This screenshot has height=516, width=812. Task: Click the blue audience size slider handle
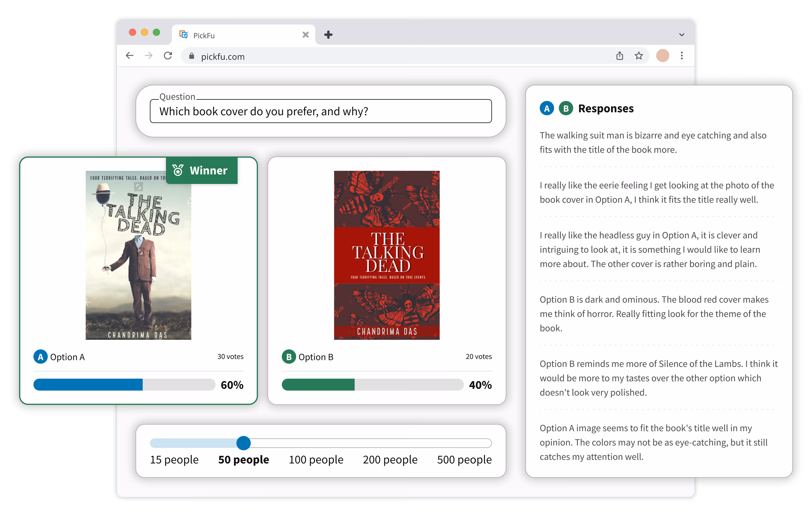pos(243,443)
